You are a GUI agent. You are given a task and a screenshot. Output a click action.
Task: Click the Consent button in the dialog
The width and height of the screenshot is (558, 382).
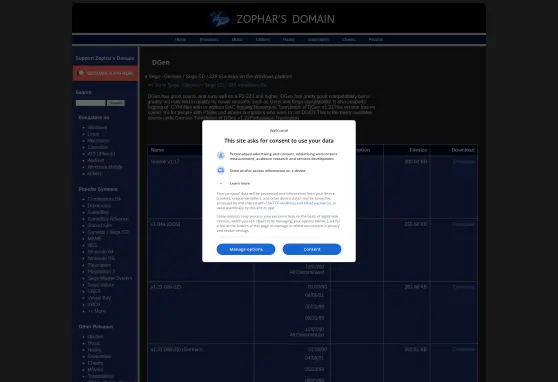pyautogui.click(x=312, y=249)
